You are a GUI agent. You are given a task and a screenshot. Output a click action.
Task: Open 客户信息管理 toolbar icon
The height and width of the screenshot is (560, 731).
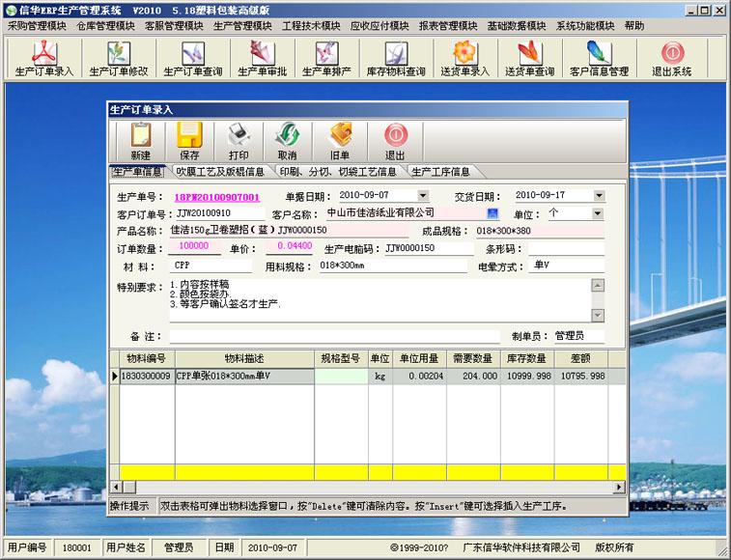pyautogui.click(x=600, y=59)
